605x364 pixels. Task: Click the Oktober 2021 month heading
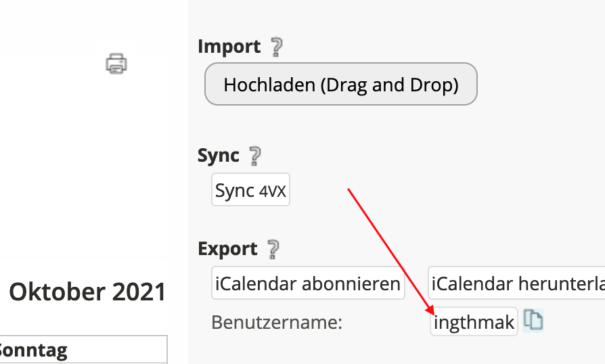click(x=87, y=292)
